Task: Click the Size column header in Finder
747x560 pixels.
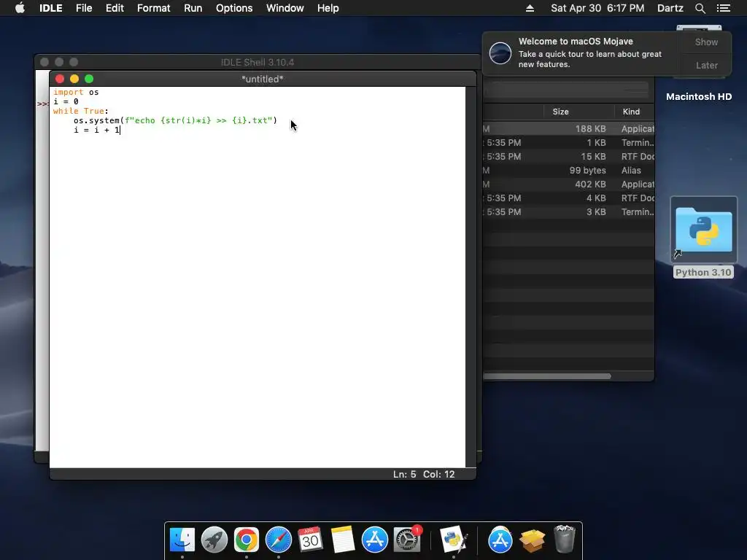Action: pos(560,112)
